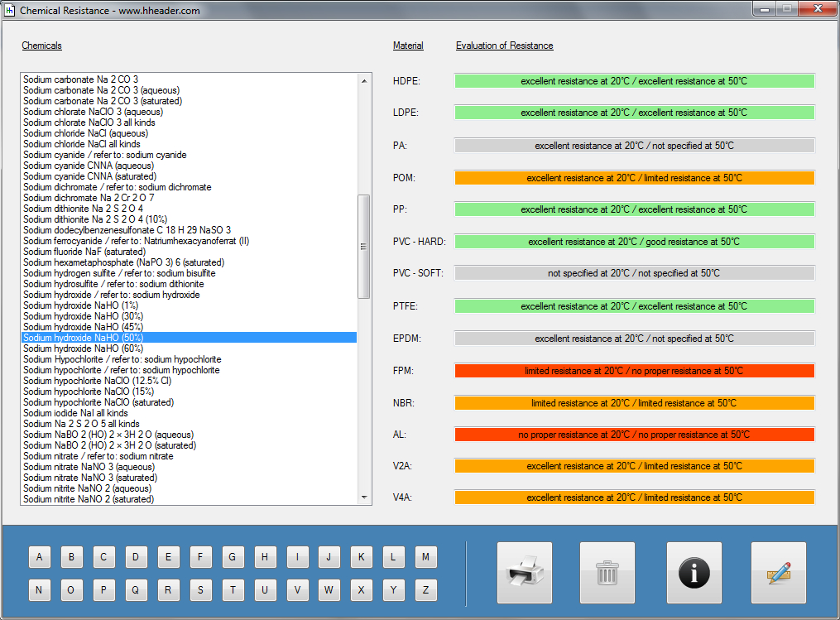Filter chemicals by letter D
This screenshot has height=620, width=840.
pyautogui.click(x=136, y=557)
